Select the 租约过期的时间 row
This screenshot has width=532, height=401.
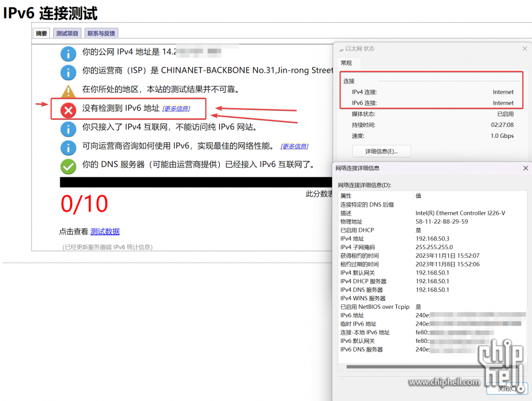[433, 264]
